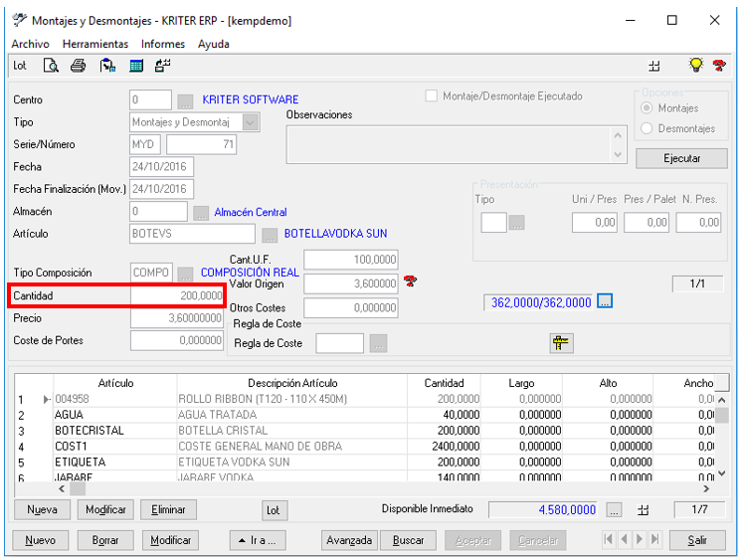
Task: Click the Eliminar button
Action: (168, 510)
